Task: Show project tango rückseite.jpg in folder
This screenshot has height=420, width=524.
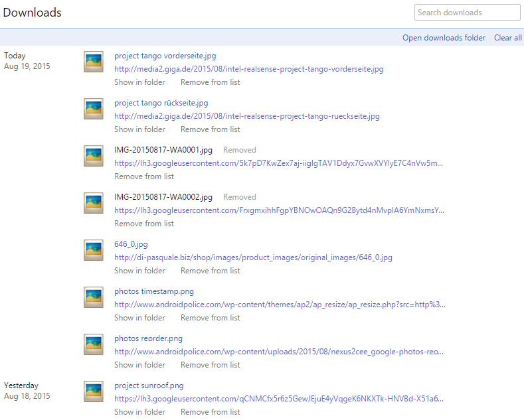Action: 139,129
